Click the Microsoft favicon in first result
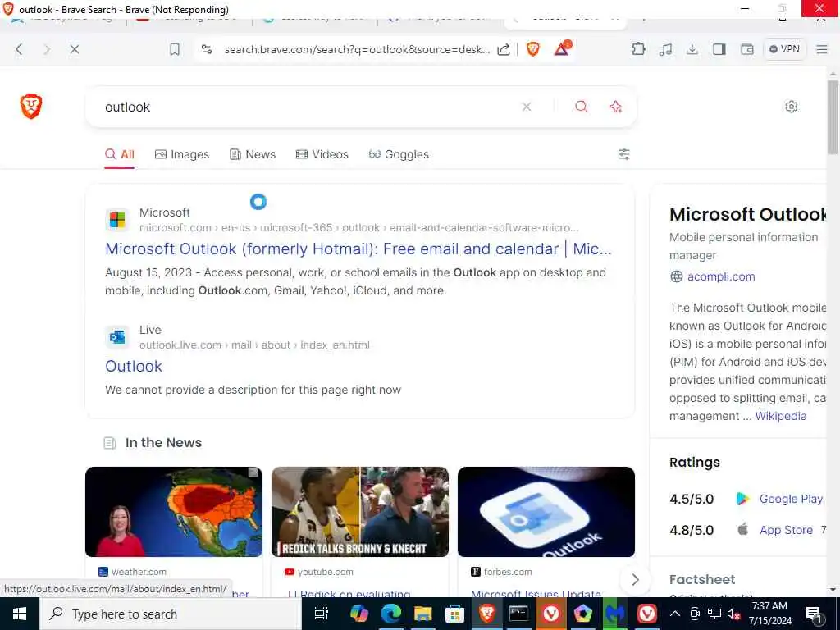This screenshot has width=840, height=630. point(117,220)
